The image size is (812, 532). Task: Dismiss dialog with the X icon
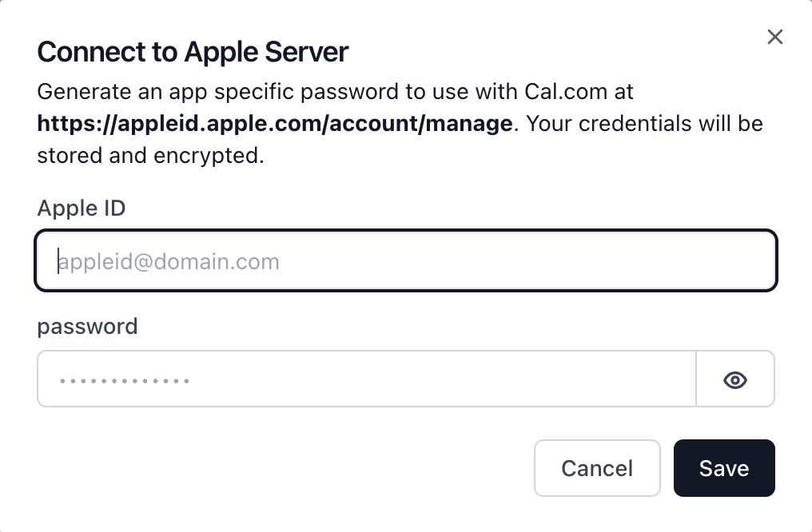774,37
